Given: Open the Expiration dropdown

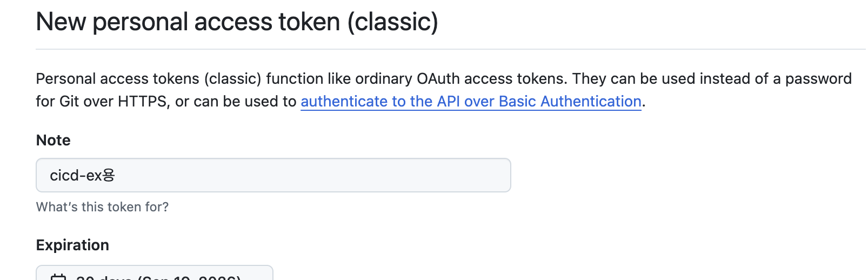Looking at the screenshot, I should pyautogui.click(x=155, y=273).
